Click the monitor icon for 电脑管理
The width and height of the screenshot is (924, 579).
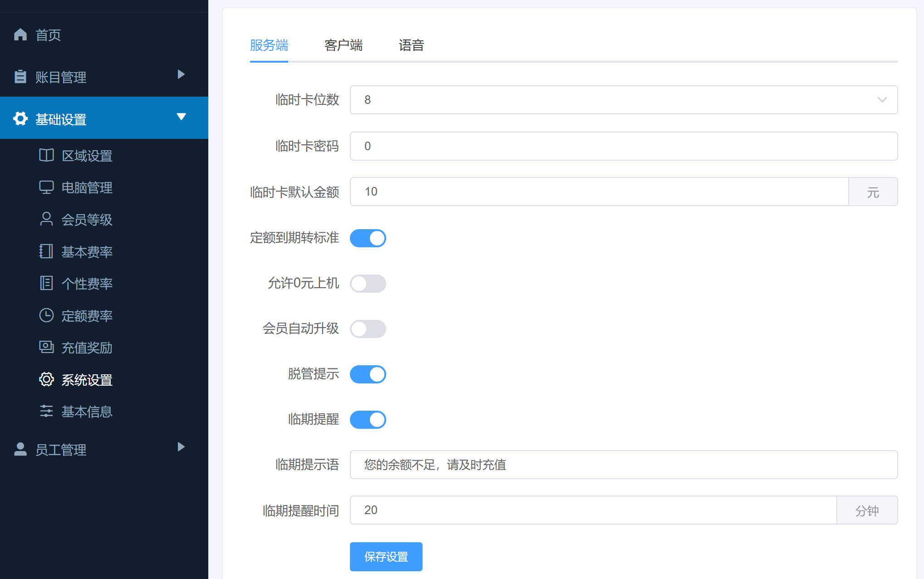click(x=46, y=187)
